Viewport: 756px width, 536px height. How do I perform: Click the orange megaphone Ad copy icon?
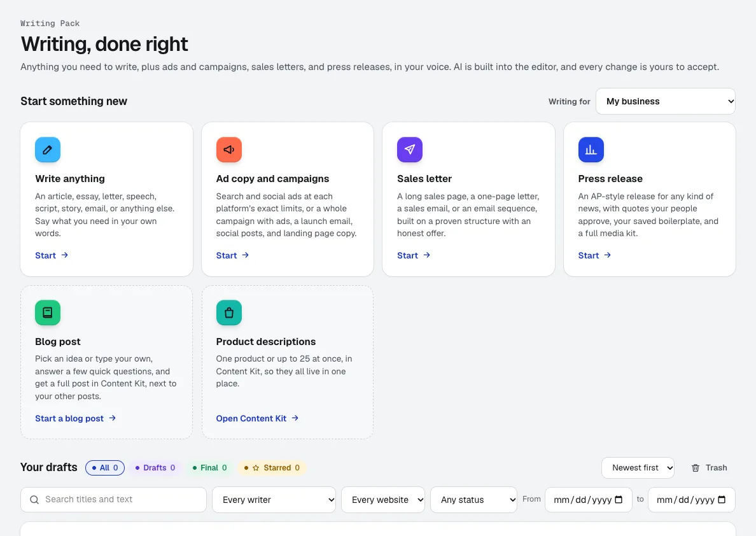coord(229,150)
